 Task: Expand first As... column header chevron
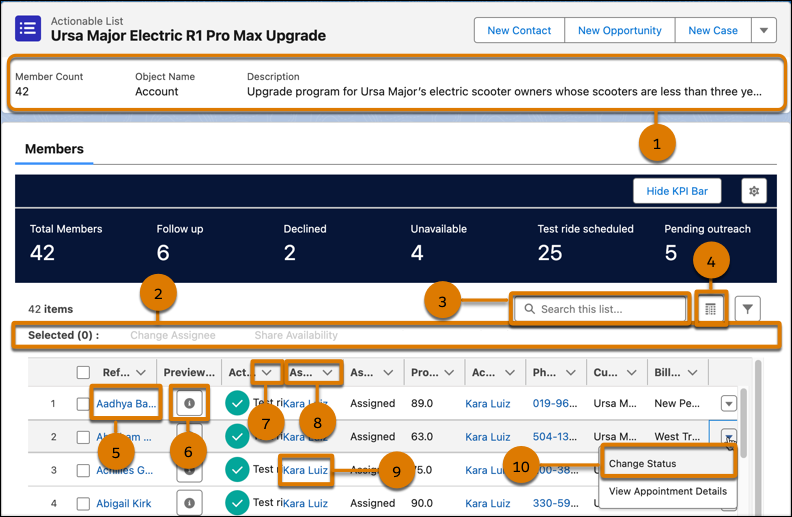point(328,373)
